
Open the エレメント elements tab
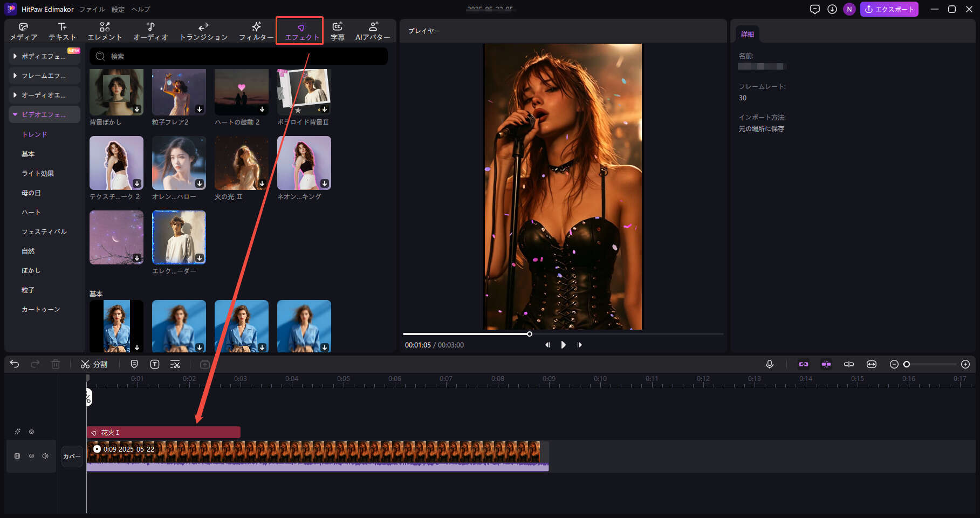105,31
